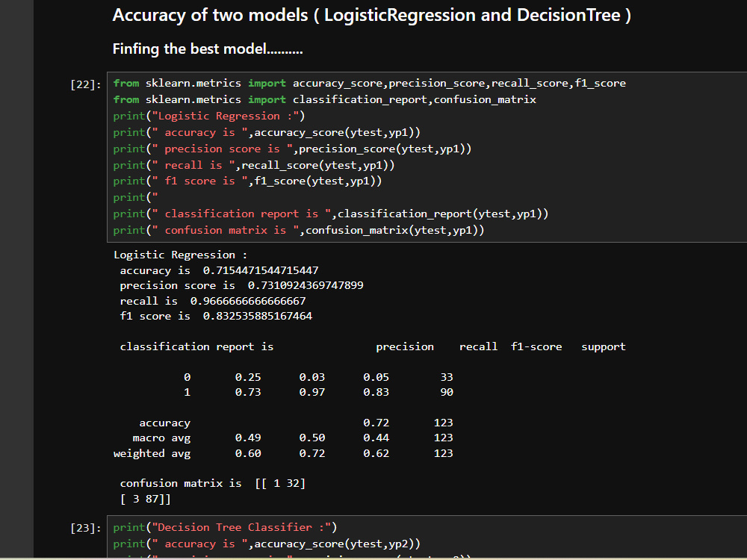Click code line printing accuracy_score(ytest,yp1)
Viewport: 747px width, 560px height.
267,132
